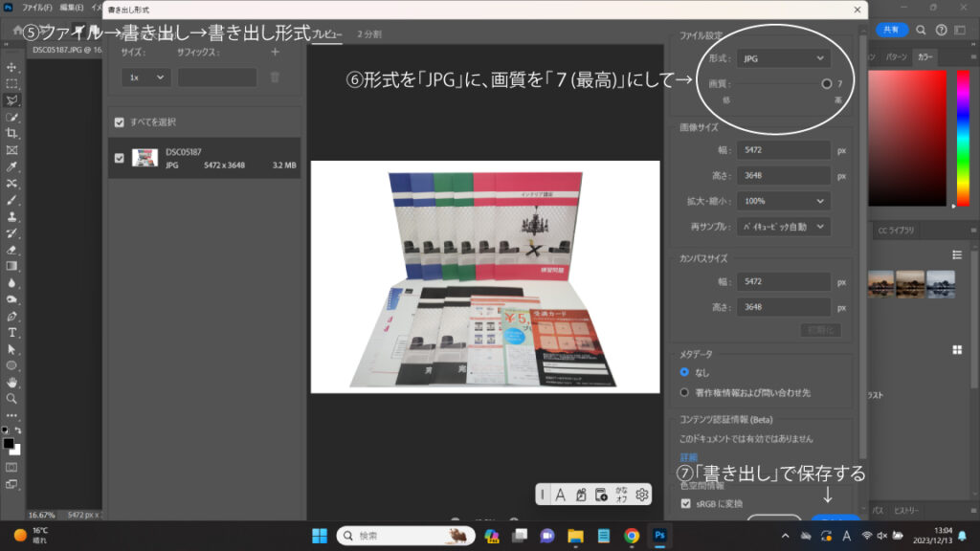Select the Zoom tool
980x551 pixels.
pos(12,398)
